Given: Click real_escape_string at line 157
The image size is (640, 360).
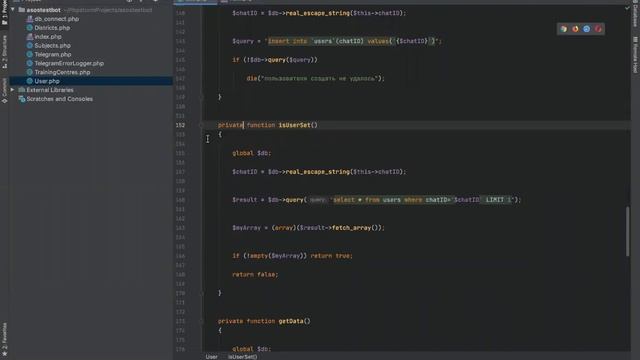Looking at the screenshot, I should (x=318, y=172).
